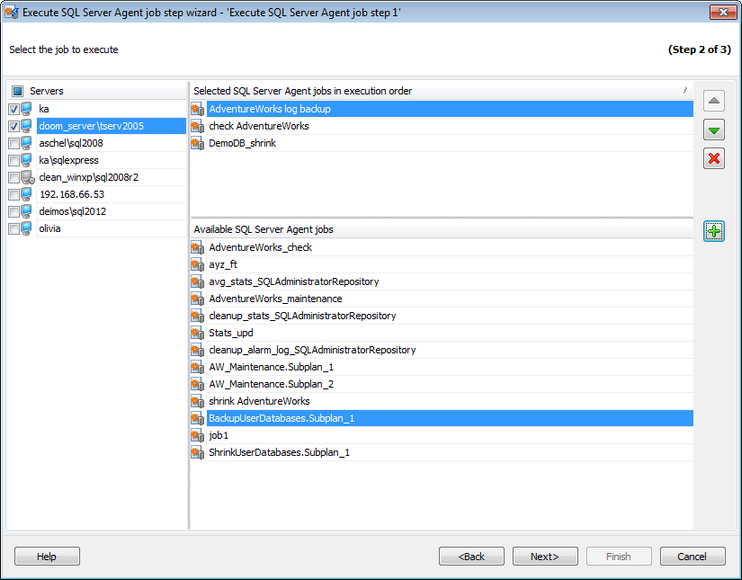Screen dimensions: 742x580
Task: Click the Servers column header label
Action: pyautogui.click(x=46, y=91)
